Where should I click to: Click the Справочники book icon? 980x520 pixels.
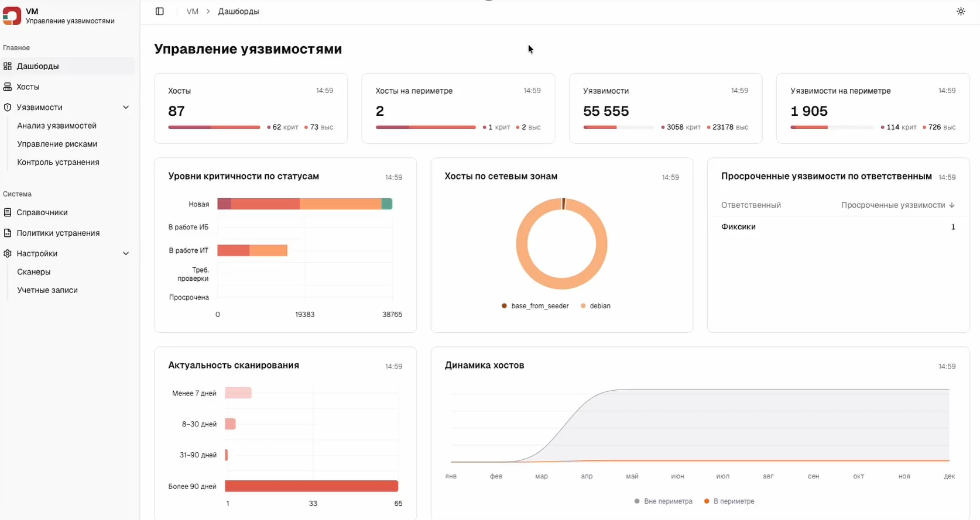point(8,212)
